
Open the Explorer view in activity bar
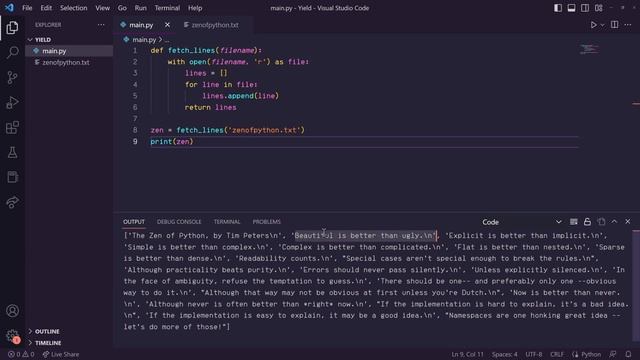[x=12, y=28]
